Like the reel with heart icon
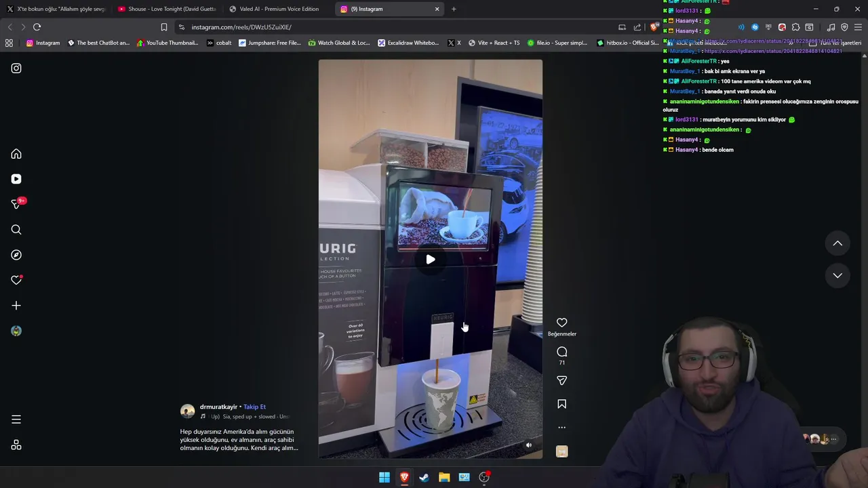 [561, 323]
